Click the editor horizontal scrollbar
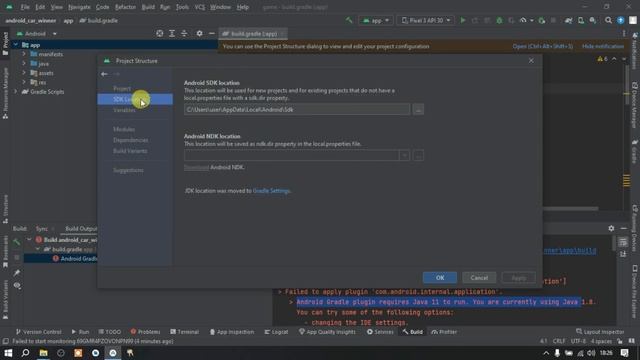The width and height of the screenshot is (640, 360). (570, 209)
